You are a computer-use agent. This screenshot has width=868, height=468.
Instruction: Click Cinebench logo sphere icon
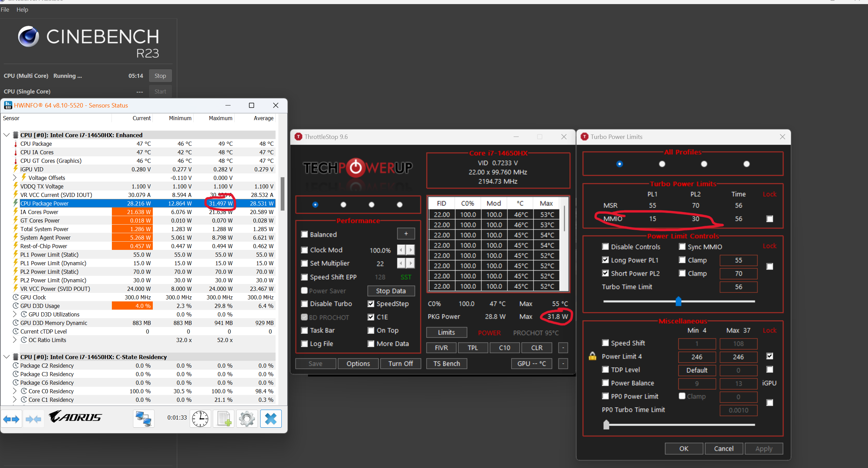29,36
